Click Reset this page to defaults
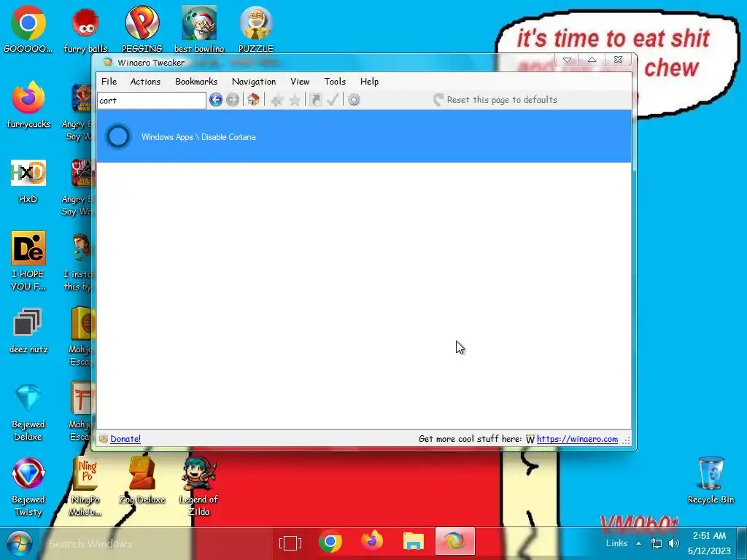 coord(495,99)
